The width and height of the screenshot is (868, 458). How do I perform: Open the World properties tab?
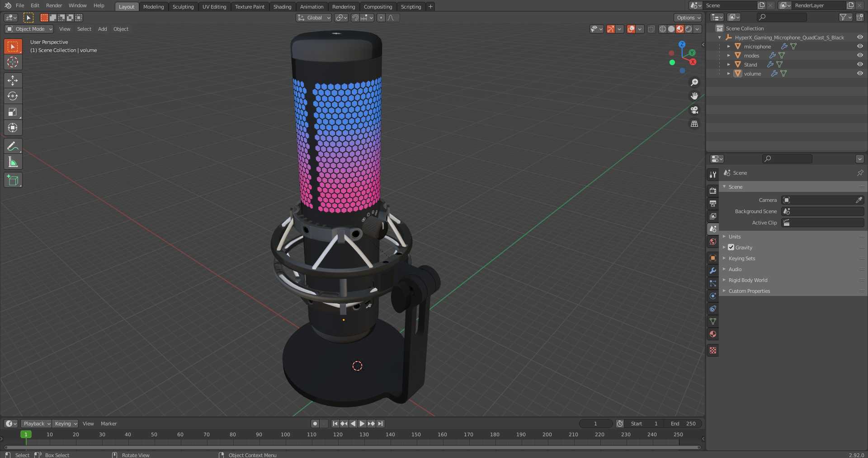[713, 242]
